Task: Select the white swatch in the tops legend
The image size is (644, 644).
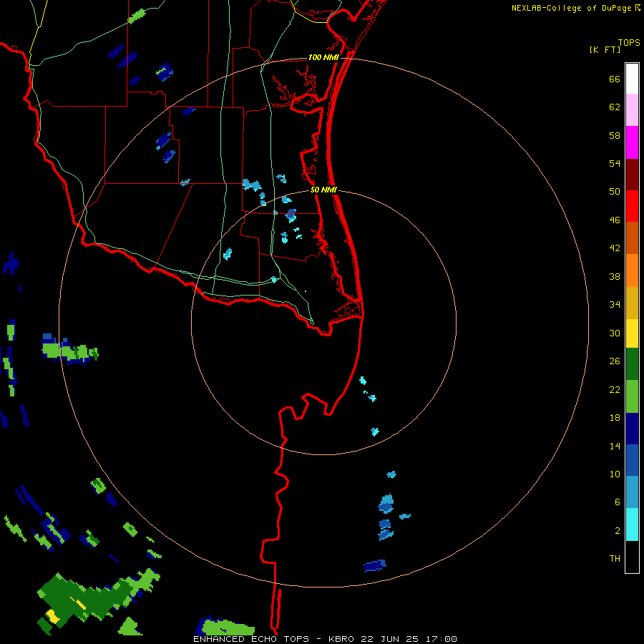Action: click(632, 79)
